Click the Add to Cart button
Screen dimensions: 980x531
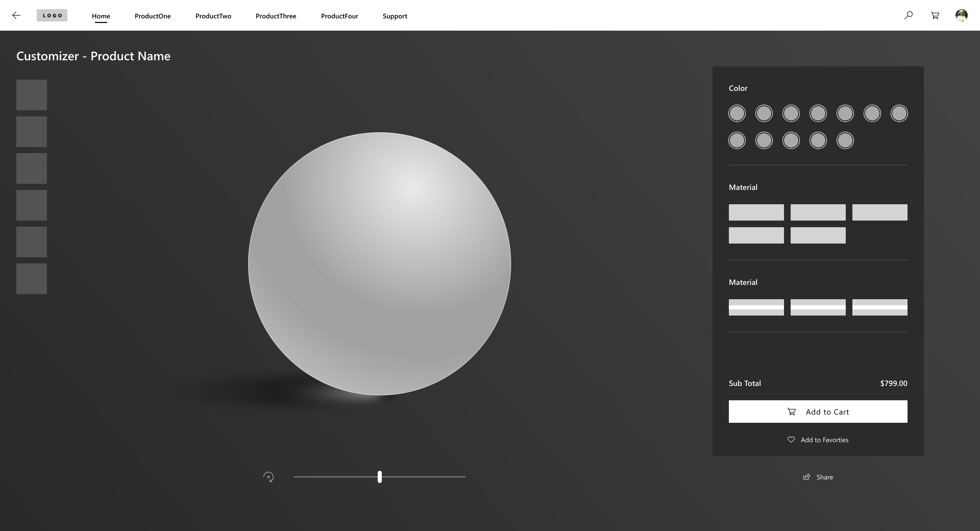point(818,412)
